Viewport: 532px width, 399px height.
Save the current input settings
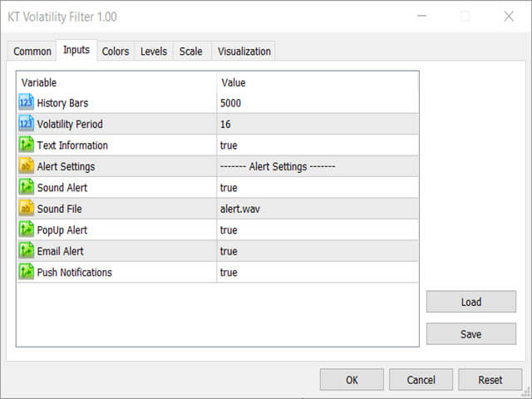click(x=471, y=334)
